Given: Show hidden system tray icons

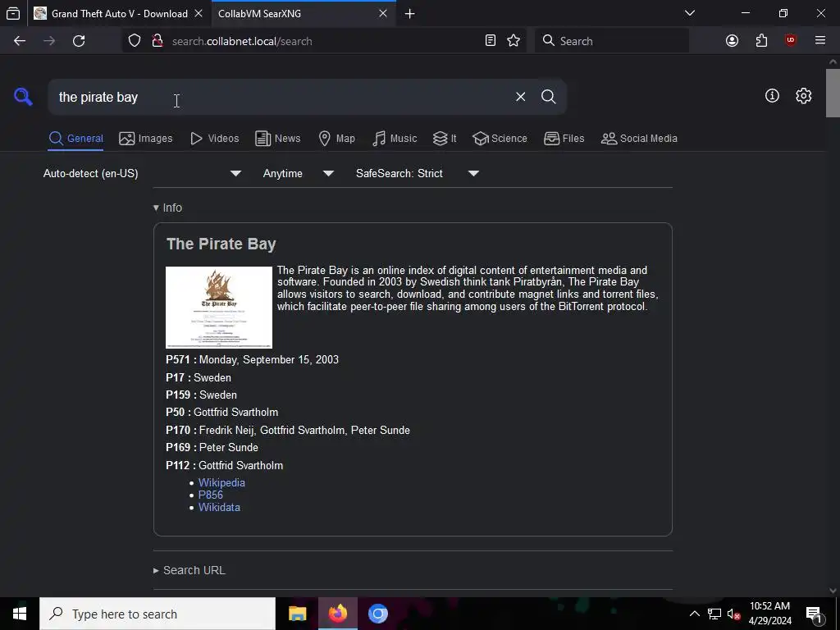Looking at the screenshot, I should [x=694, y=614].
